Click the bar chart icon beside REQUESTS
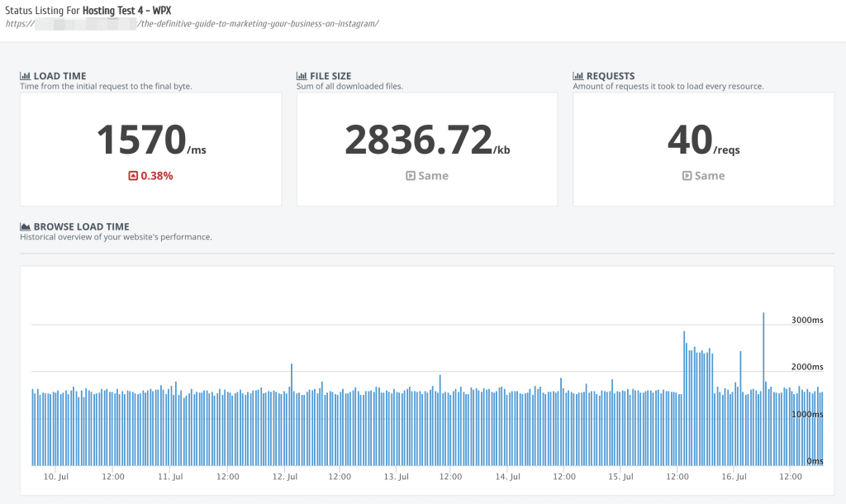The image size is (846, 504). coord(578,76)
